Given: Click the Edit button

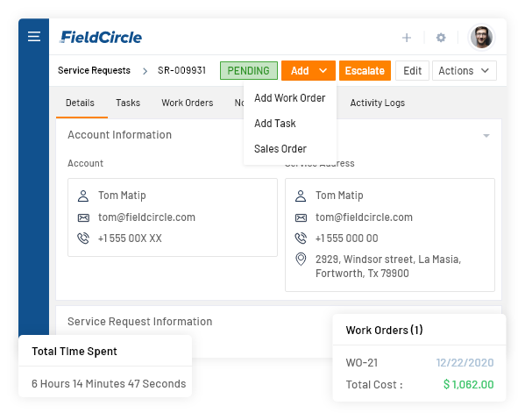Looking at the screenshot, I should click(x=412, y=71).
